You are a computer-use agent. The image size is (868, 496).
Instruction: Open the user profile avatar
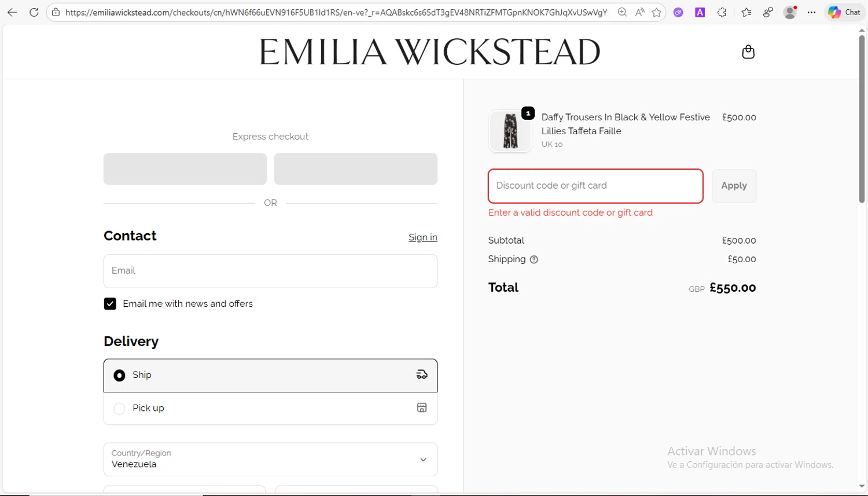[790, 12]
